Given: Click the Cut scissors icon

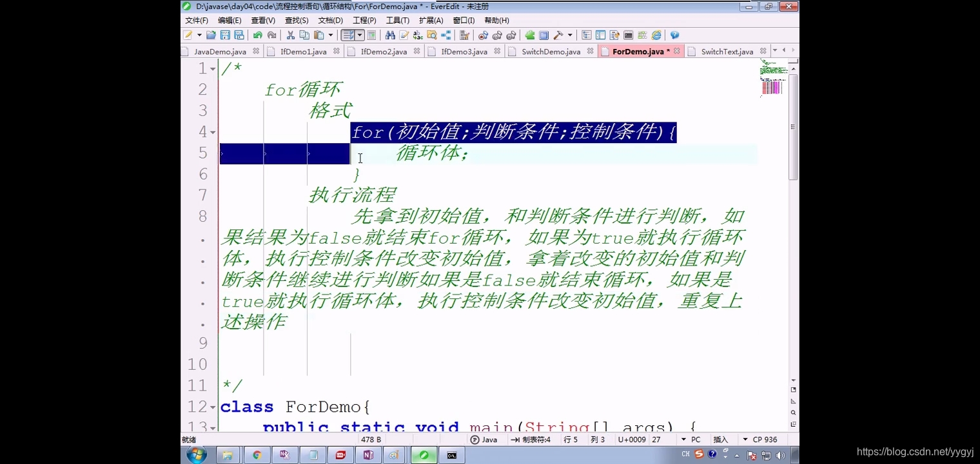Looking at the screenshot, I should (x=290, y=35).
